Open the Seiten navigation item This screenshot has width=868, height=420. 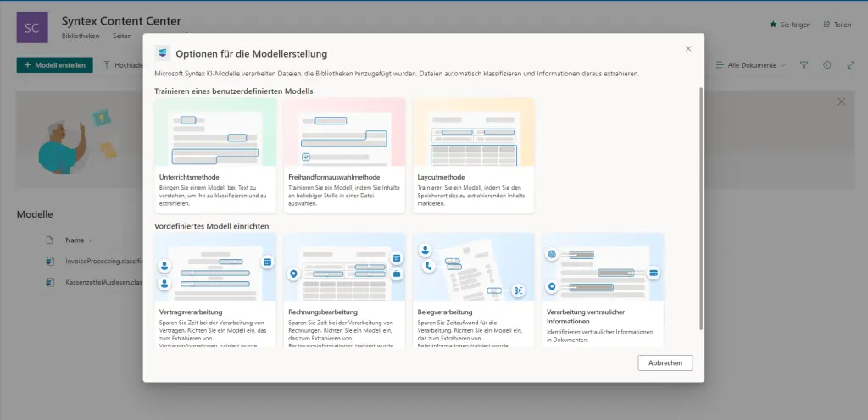[122, 36]
